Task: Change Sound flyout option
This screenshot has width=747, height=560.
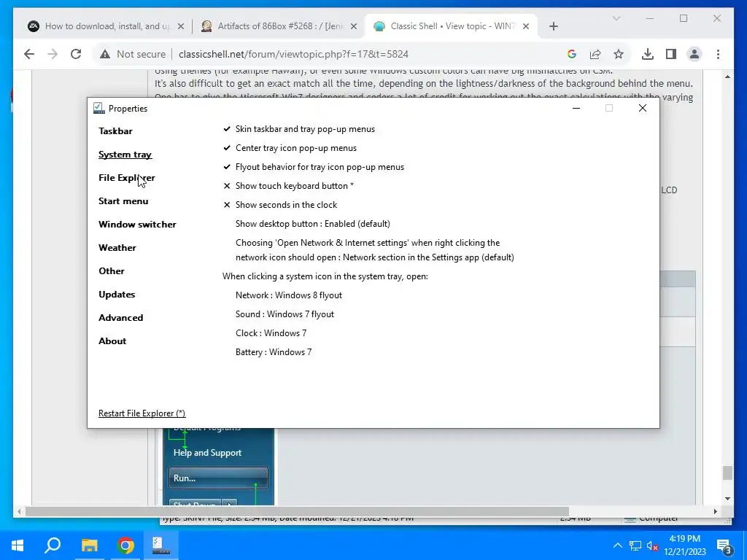Action: pos(285,314)
